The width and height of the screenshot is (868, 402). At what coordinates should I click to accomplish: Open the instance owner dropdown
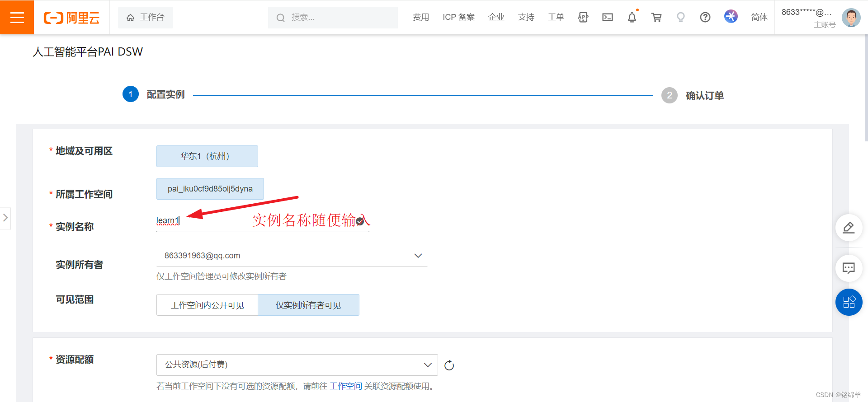292,256
